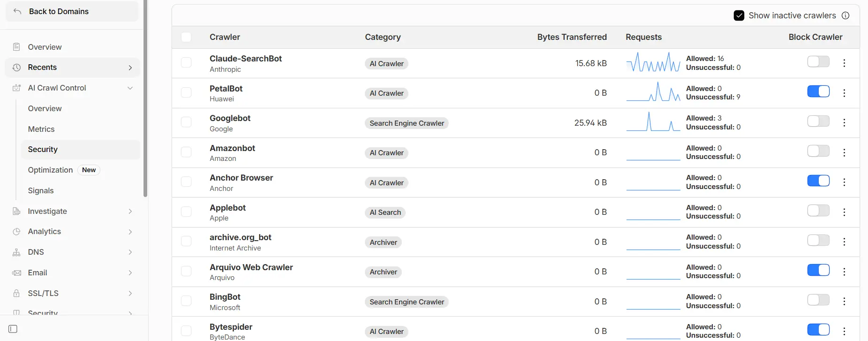Click the PetalBot requests sparkline chart
The image size is (868, 341).
pyautogui.click(x=653, y=91)
